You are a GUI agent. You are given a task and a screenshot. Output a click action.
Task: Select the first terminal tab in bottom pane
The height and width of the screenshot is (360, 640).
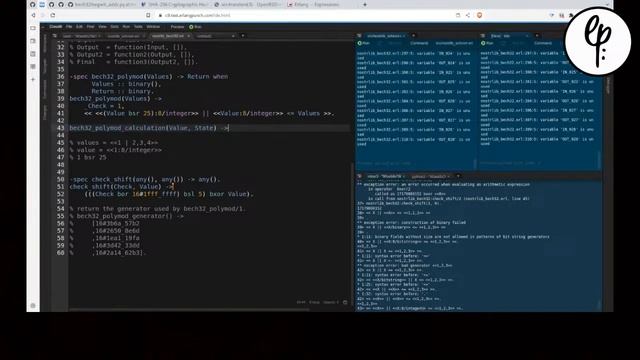pos(386,176)
